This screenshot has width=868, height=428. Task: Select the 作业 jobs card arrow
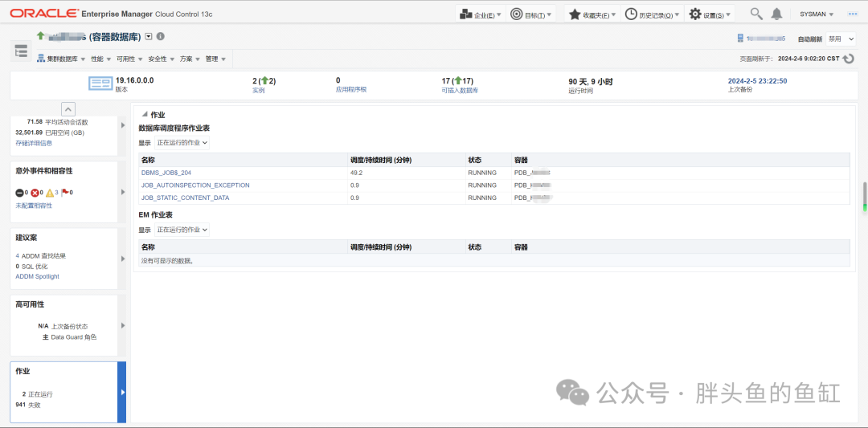tap(122, 392)
